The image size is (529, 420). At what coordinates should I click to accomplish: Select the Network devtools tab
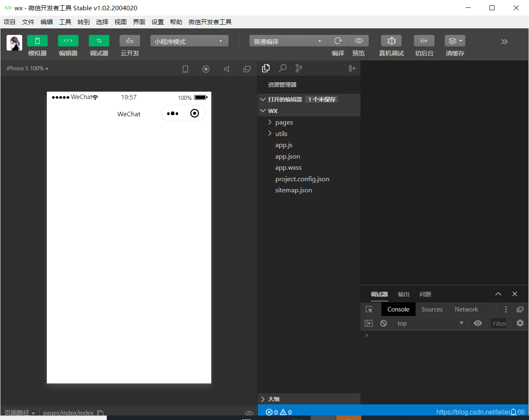467,309
